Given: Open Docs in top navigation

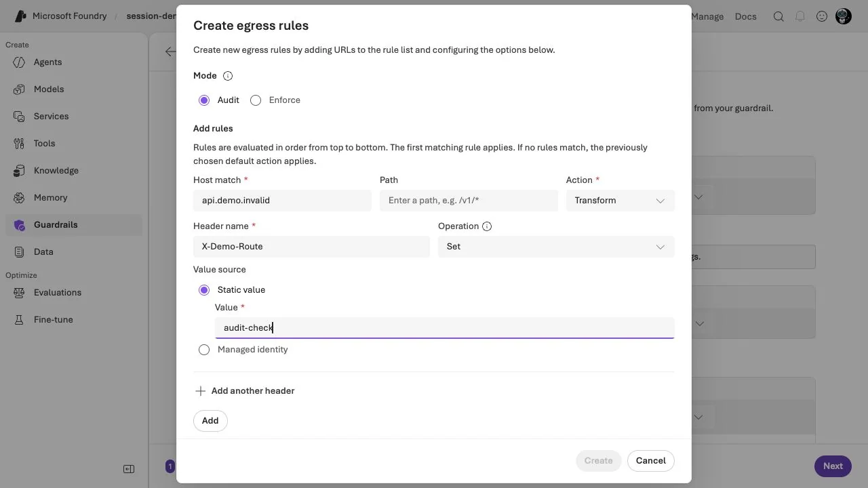Looking at the screenshot, I should 746,16.
